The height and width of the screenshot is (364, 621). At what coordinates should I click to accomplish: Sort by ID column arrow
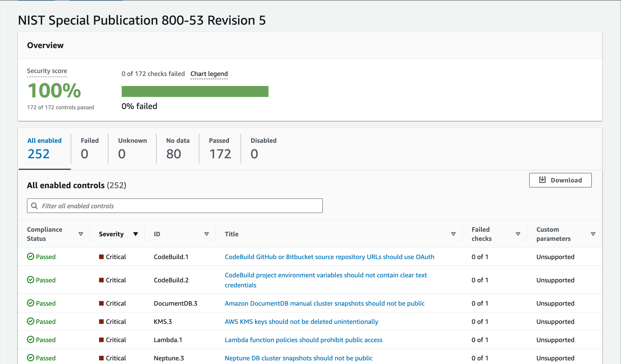pyautogui.click(x=207, y=234)
